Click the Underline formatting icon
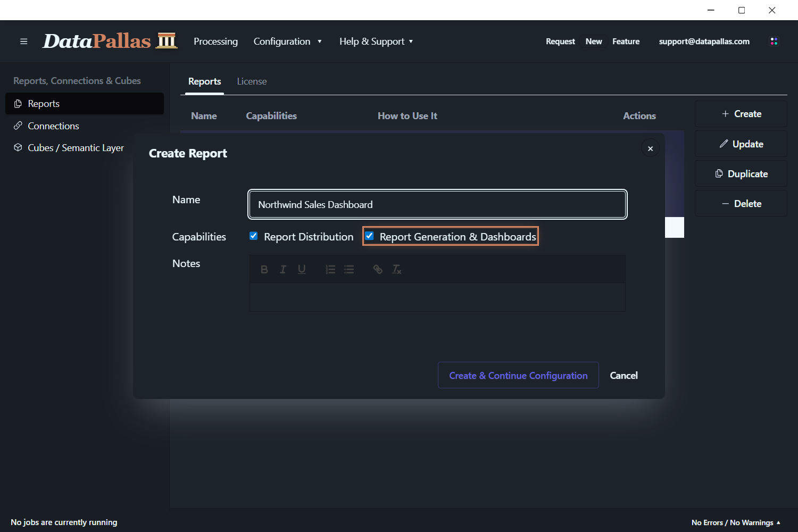The height and width of the screenshot is (532, 798). point(302,269)
